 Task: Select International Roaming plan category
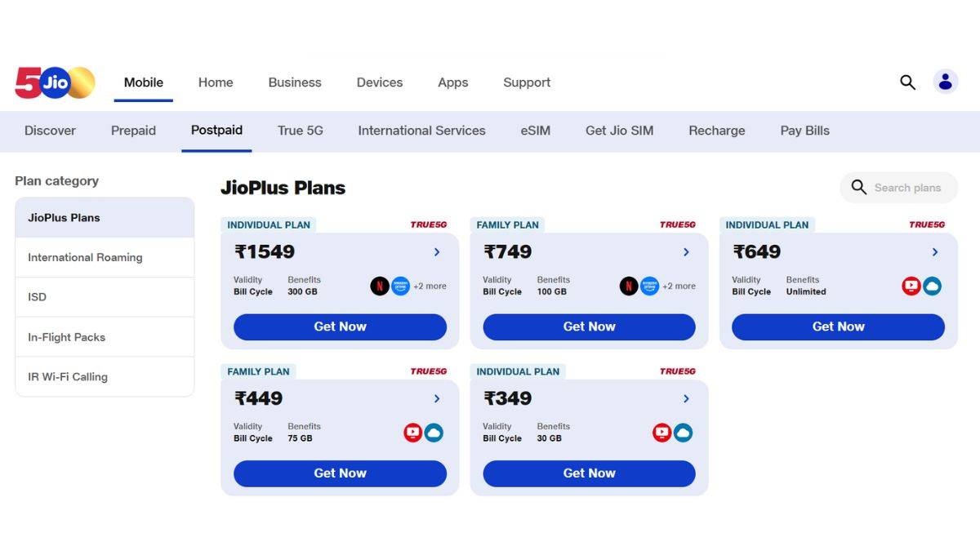click(x=85, y=257)
